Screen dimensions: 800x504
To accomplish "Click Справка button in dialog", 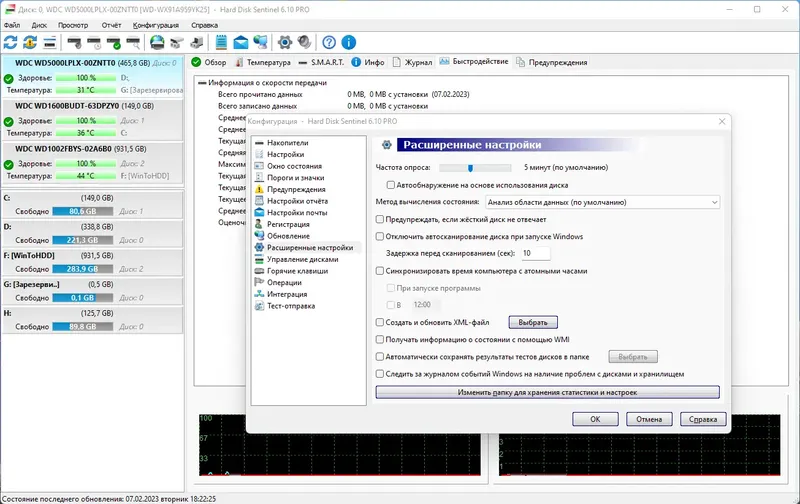I will pyautogui.click(x=703, y=419).
